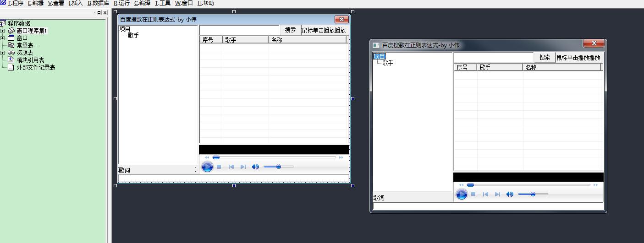The width and height of the screenshot is (644, 243).
Task: Open the C.编译 menu
Action: 142,3
